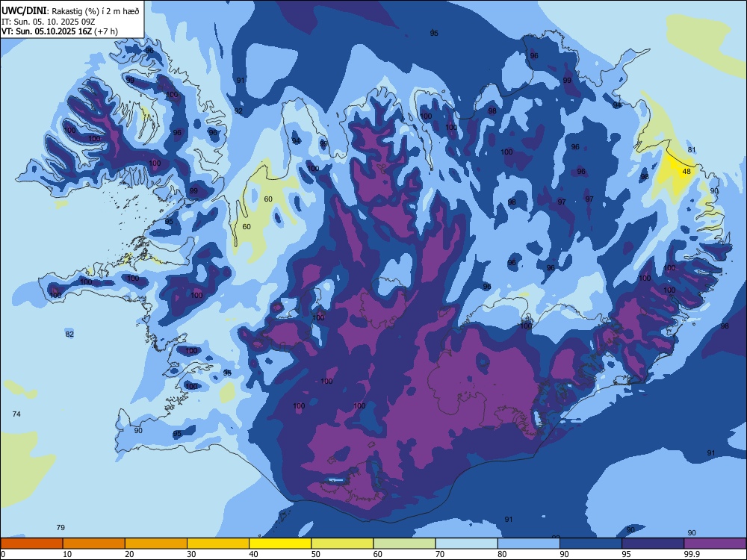Click the '81' humidity value on the map

coord(692,149)
